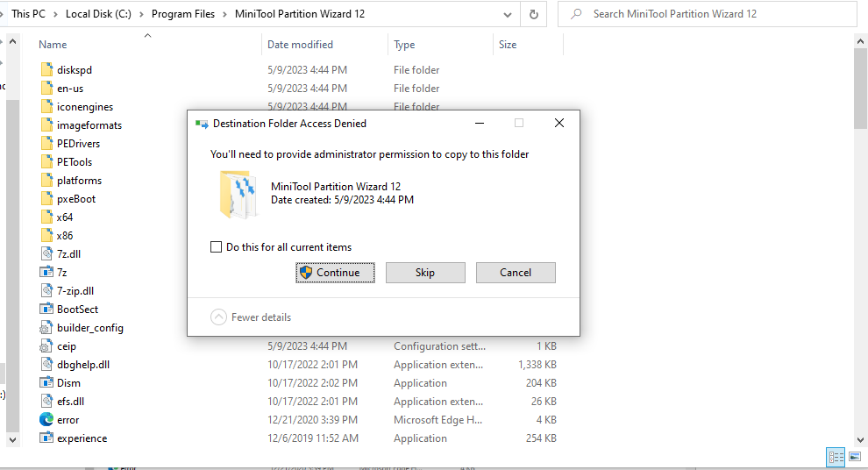Image resolution: width=868 pixels, height=470 pixels.
Task: Click the 'Configuration sett...' type cell
Action: coord(439,346)
